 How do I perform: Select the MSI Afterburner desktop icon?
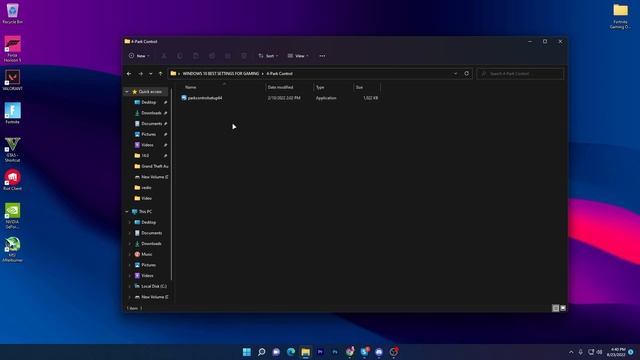[12, 249]
